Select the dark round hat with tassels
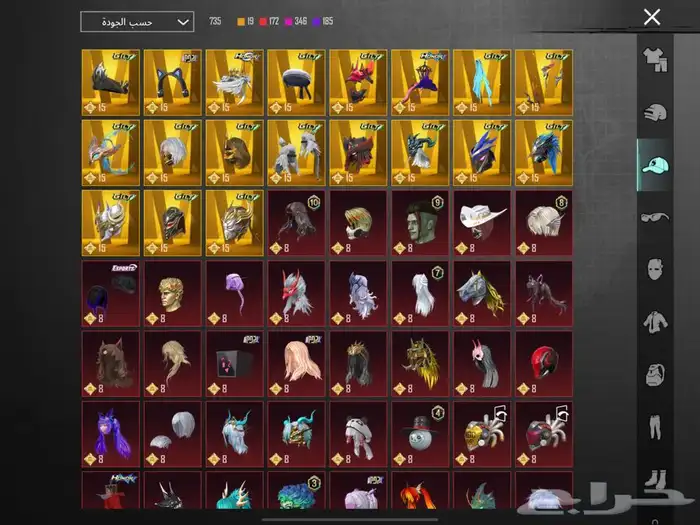This screenshot has width=700, height=525. point(296,83)
